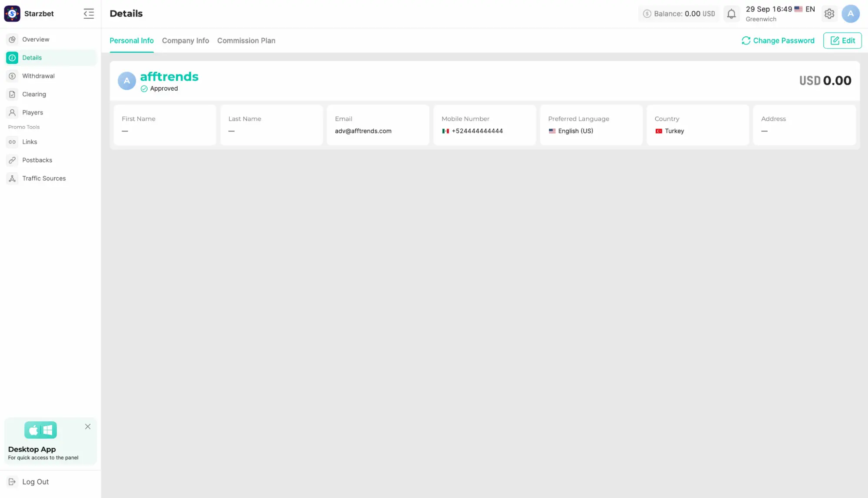The image size is (868, 498).
Task: Open the Clearing document icon
Action: click(x=12, y=94)
